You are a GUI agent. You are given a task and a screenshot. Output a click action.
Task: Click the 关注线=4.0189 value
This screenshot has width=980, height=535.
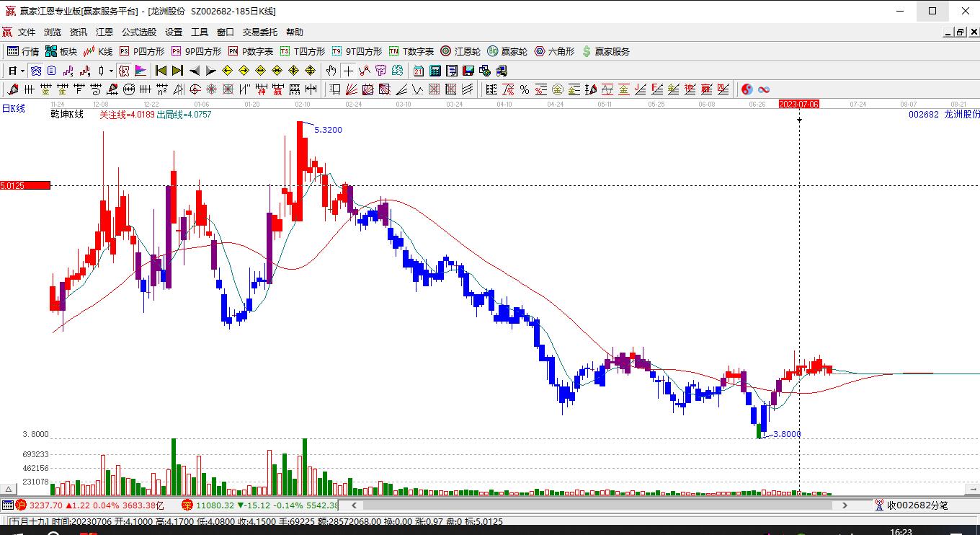[127, 114]
